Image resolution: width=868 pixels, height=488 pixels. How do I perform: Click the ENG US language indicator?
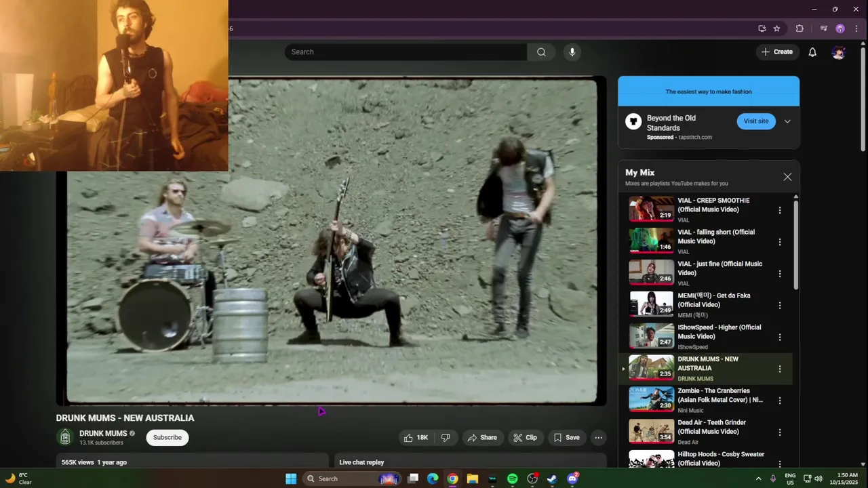click(790, 479)
